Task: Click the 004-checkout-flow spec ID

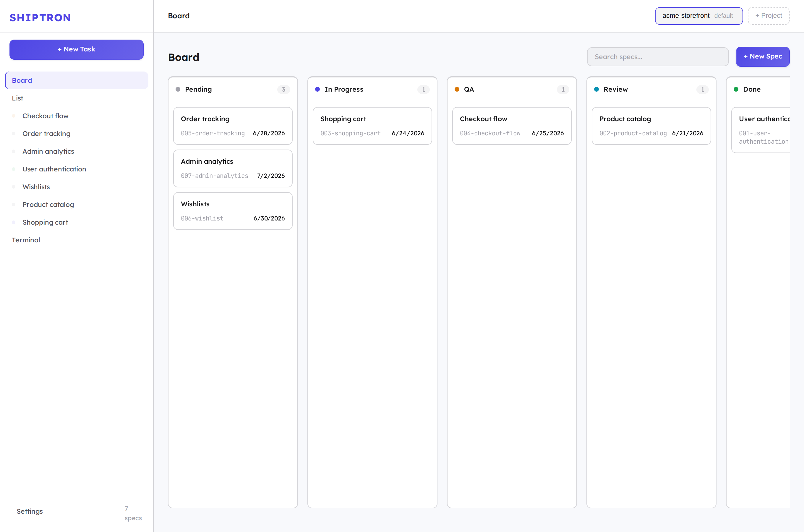Action: coord(490,133)
